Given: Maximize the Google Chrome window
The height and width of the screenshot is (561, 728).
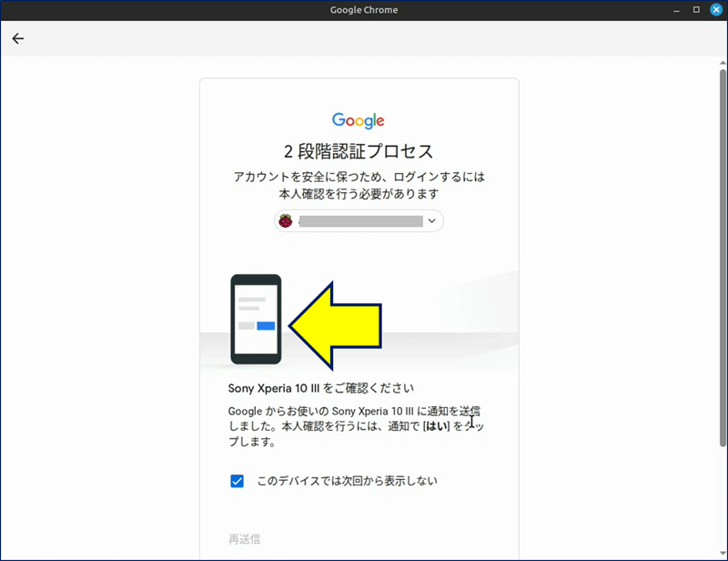Looking at the screenshot, I should pyautogui.click(x=696, y=10).
